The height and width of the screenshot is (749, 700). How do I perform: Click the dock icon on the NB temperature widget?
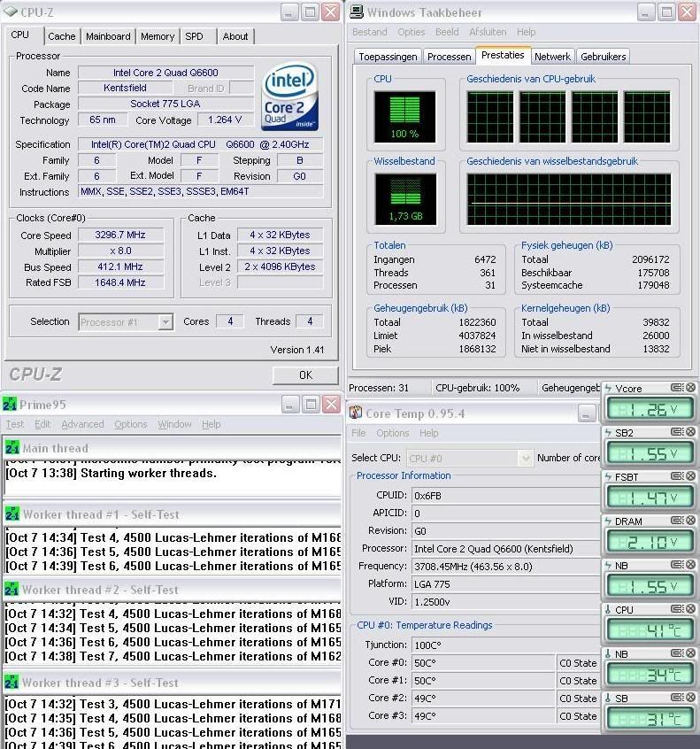(677, 653)
